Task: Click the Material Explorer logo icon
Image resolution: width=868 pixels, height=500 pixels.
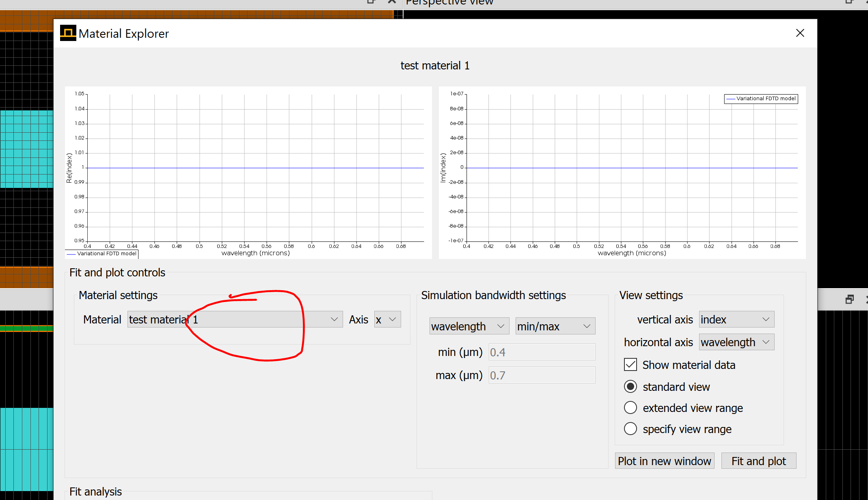Action: tap(68, 33)
